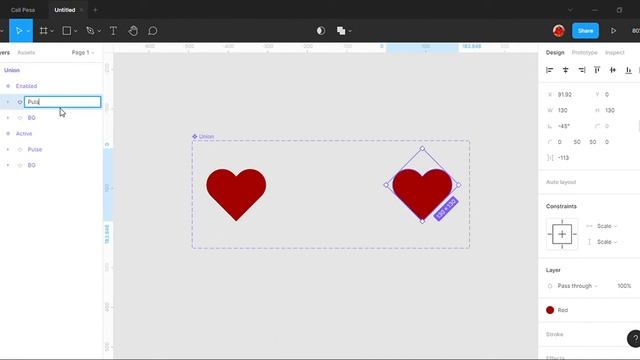Viewport: 640px width, 360px height.
Task: Align selection to horizontal centers
Action: tap(565, 70)
